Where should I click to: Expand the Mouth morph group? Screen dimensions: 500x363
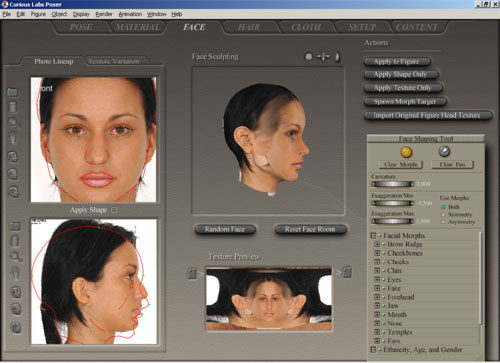point(377,315)
